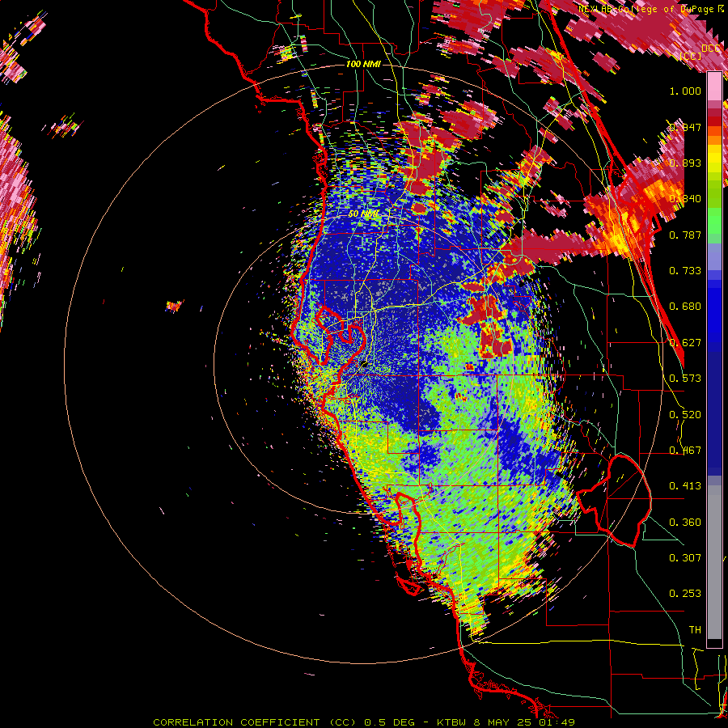
Task: Click the 1.000 value on color scale
Action: 685,91
